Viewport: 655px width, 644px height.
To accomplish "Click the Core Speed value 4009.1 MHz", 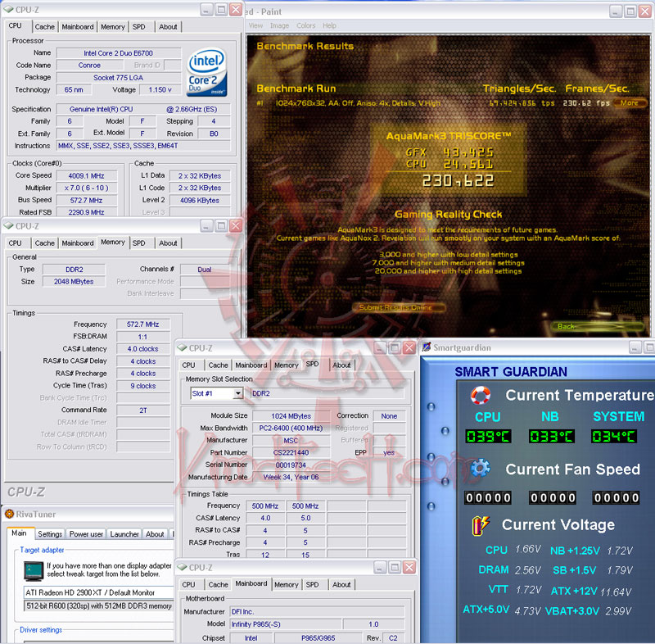I will point(87,176).
